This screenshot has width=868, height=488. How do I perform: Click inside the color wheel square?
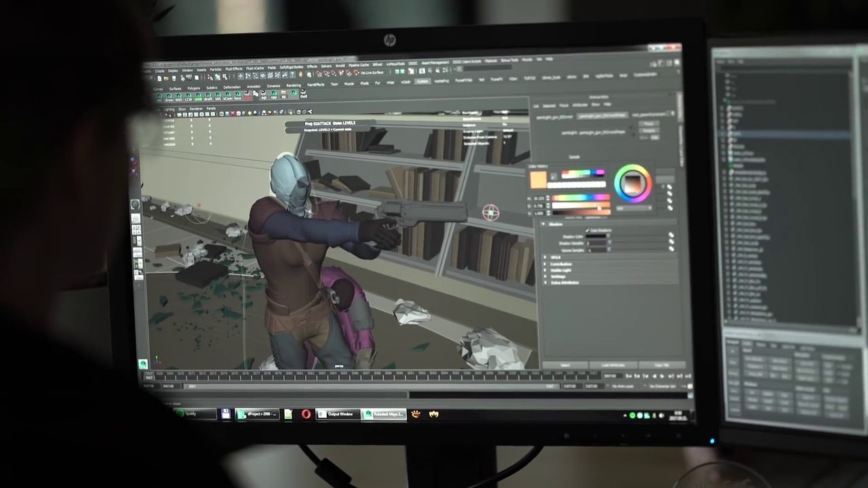pyautogui.click(x=633, y=183)
